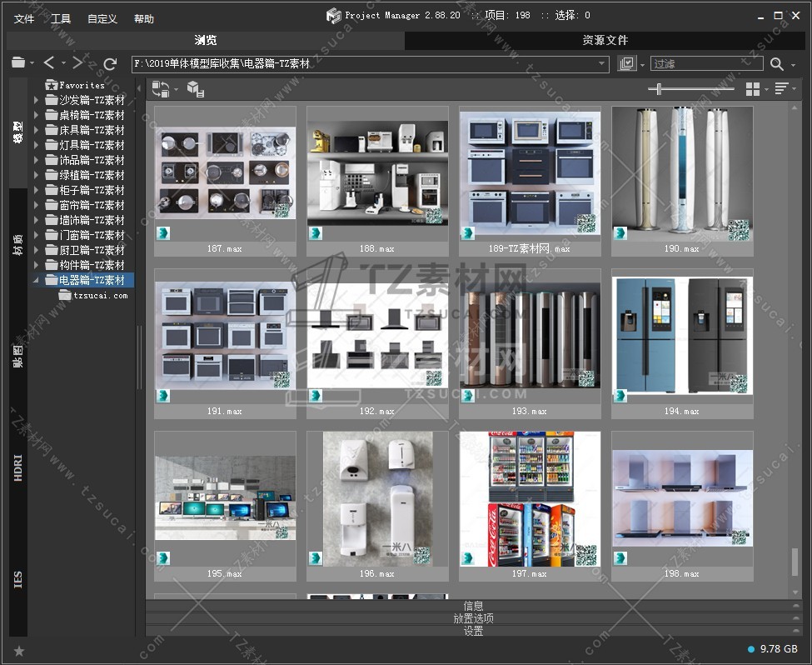
Task: Expand the 信息 panel
Action: (x=473, y=606)
